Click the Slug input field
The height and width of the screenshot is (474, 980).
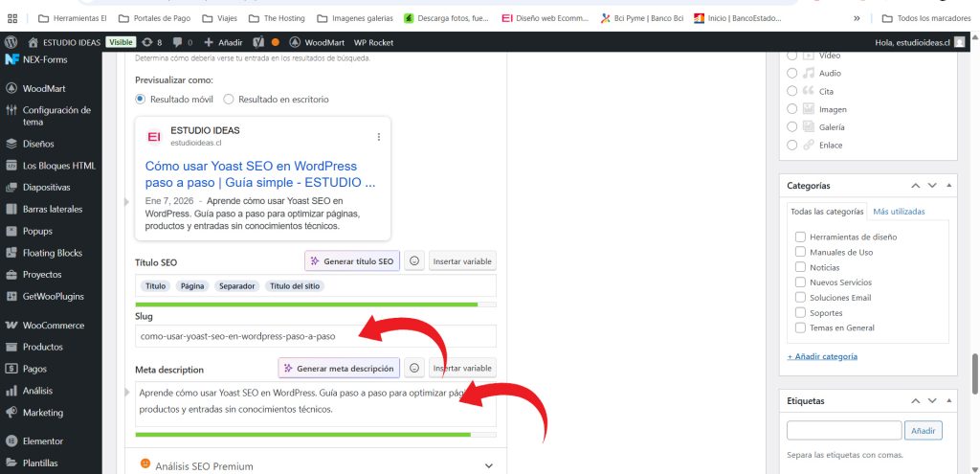click(316, 336)
